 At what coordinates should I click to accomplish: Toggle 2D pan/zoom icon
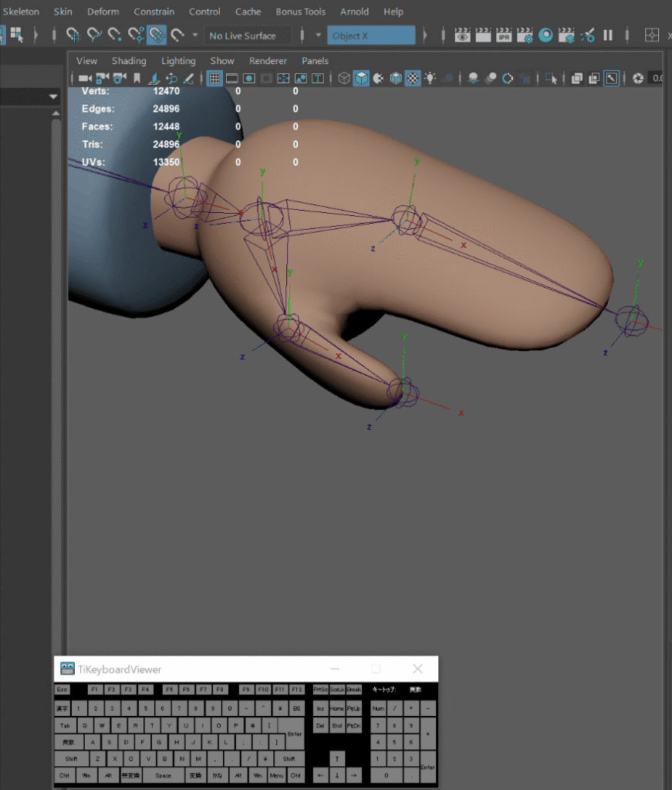(x=171, y=78)
